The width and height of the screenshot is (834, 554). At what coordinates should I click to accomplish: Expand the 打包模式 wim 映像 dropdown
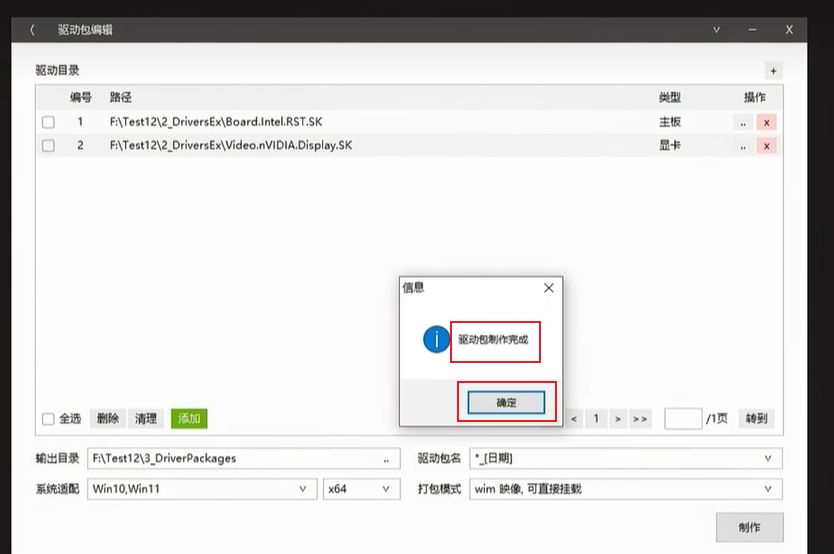tap(768, 489)
